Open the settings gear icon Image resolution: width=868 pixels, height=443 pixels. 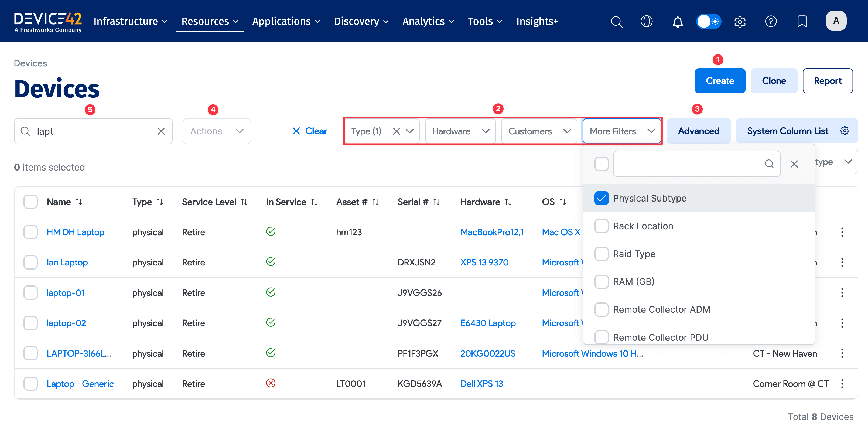[x=740, y=21]
